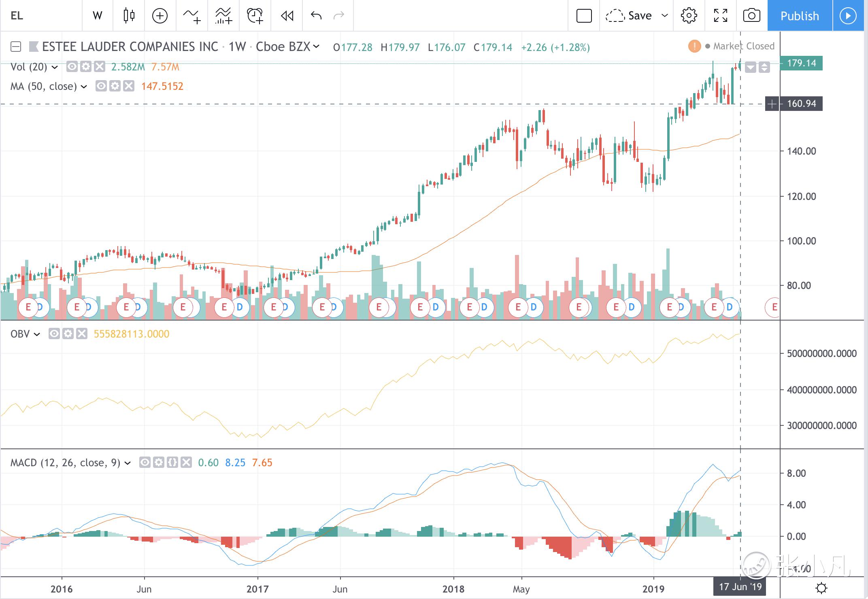
Task: Remove the MACD indicator
Action: click(186, 463)
